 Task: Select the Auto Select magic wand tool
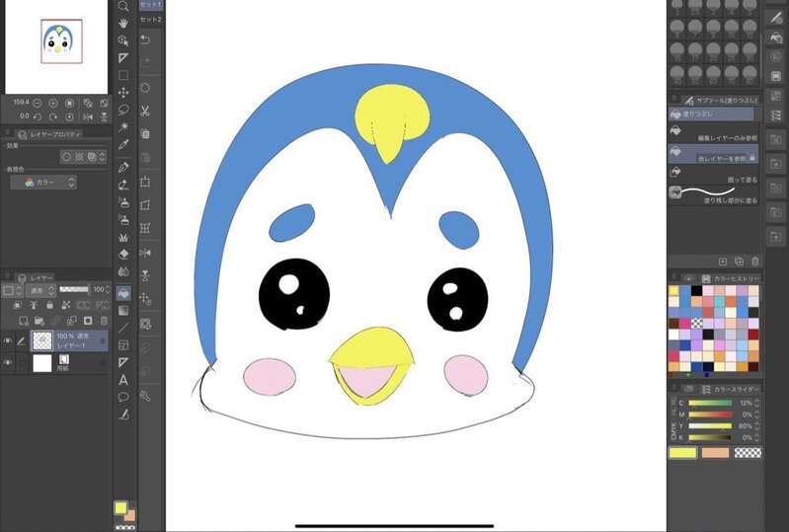[x=123, y=126]
